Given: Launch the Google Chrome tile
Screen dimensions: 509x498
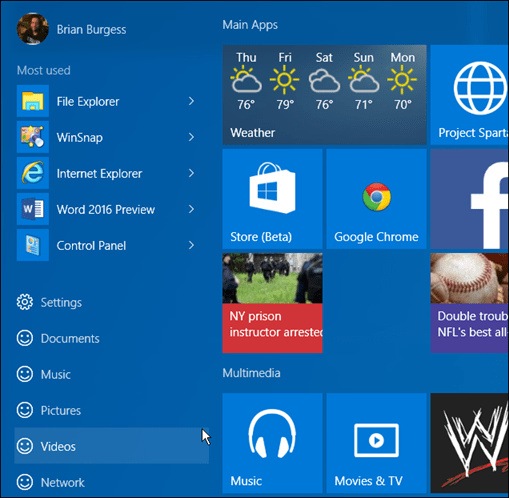Looking at the screenshot, I should click(x=376, y=199).
